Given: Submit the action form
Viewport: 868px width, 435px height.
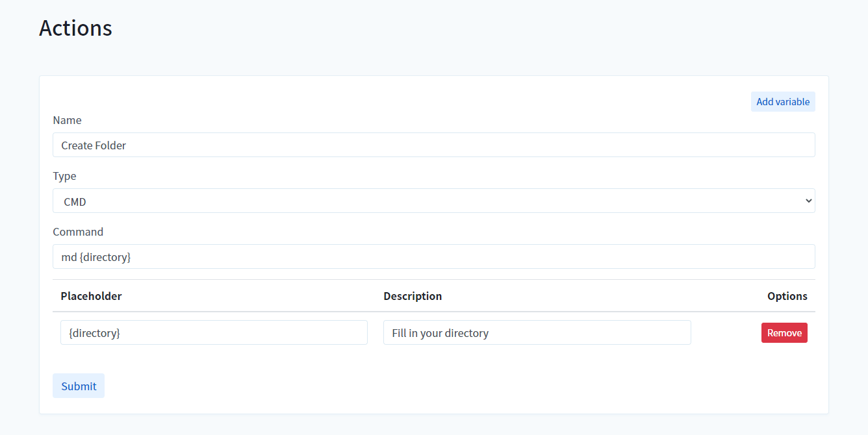Looking at the screenshot, I should click(79, 386).
